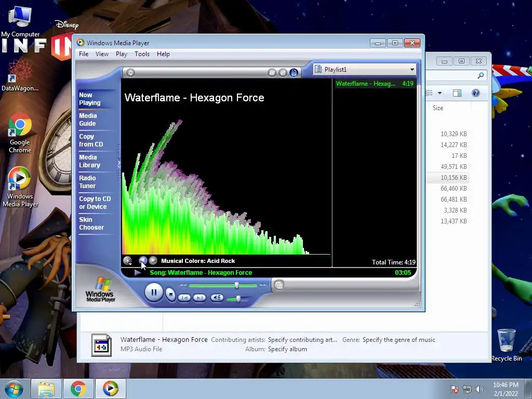The image size is (532, 399).
Task: Open the Help menu
Action: coord(163,54)
